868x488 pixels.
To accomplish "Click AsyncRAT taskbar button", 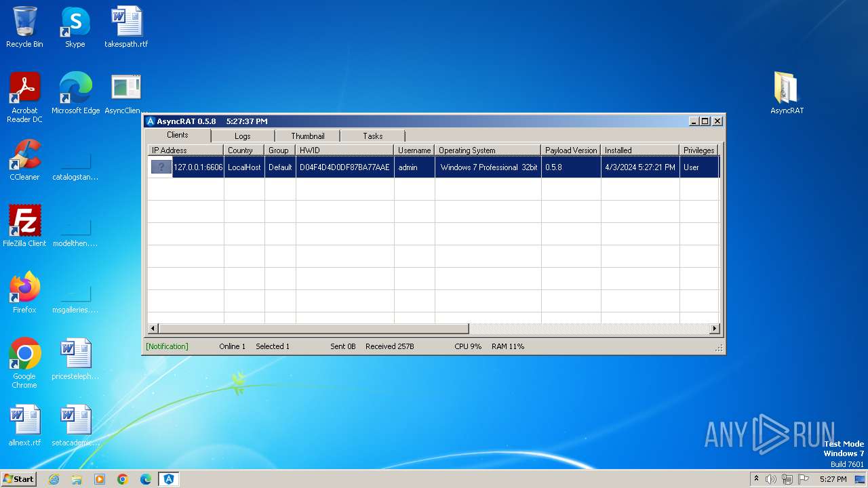I will [169, 479].
